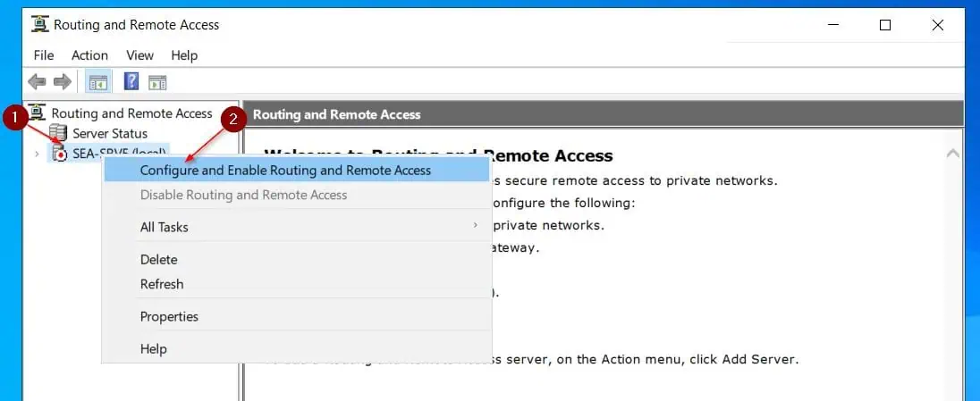The height and width of the screenshot is (401, 980).
Task: Toggle the Show/Hide Console Tree icon
Action: (x=98, y=82)
